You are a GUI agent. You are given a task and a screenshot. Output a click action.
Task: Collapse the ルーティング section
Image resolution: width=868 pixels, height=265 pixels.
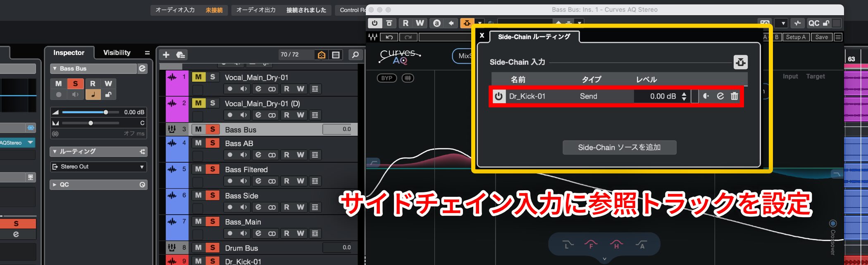[54, 151]
